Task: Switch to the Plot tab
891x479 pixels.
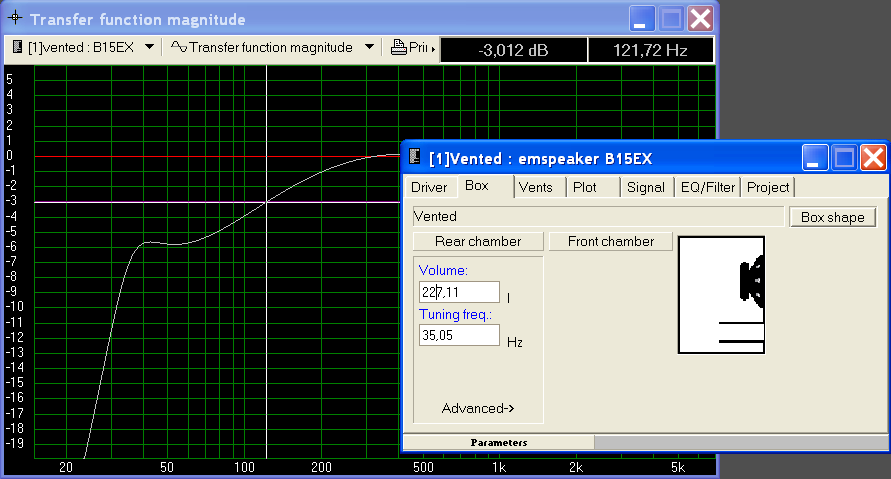Action: [x=584, y=188]
